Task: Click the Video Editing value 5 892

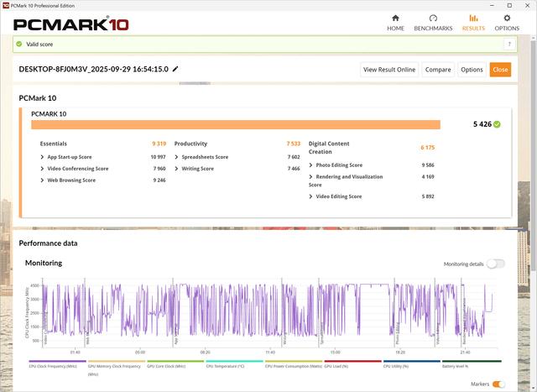Action: click(x=428, y=196)
